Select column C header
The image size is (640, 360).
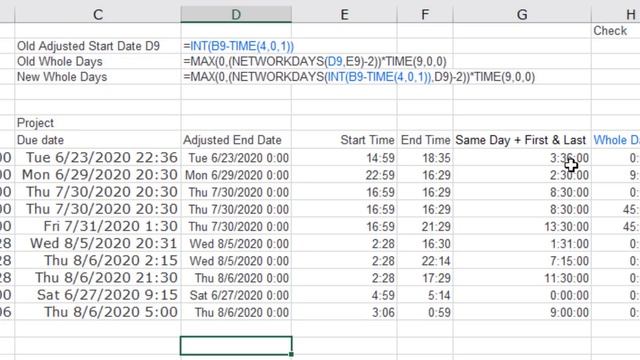[x=98, y=15]
